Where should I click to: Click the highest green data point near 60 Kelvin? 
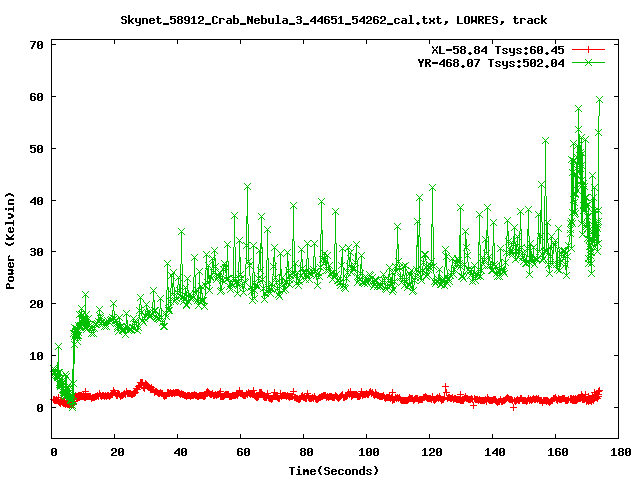coord(599,100)
